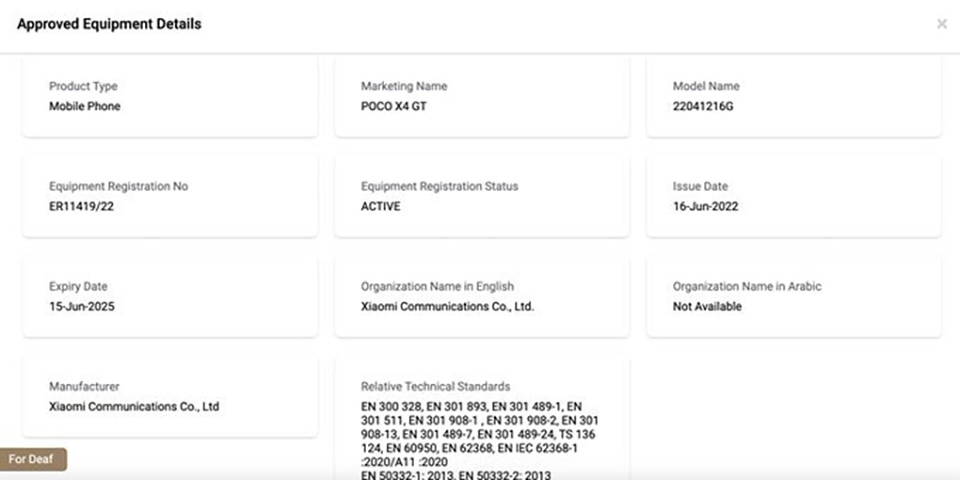Click the 'Relative Technical Standards' label
This screenshot has width=960, height=480.
click(x=435, y=386)
